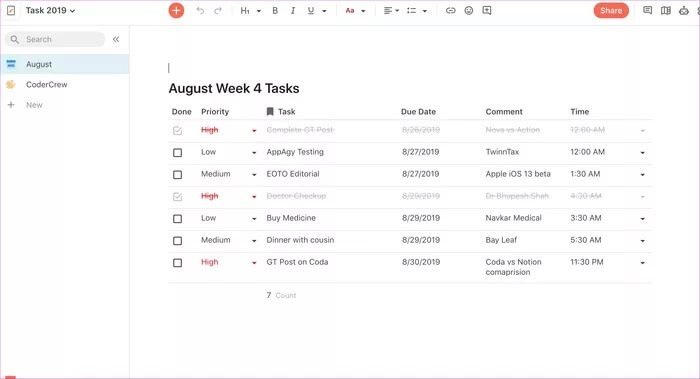Open the bulleted list options
700x379 pixels.
[x=412, y=11]
